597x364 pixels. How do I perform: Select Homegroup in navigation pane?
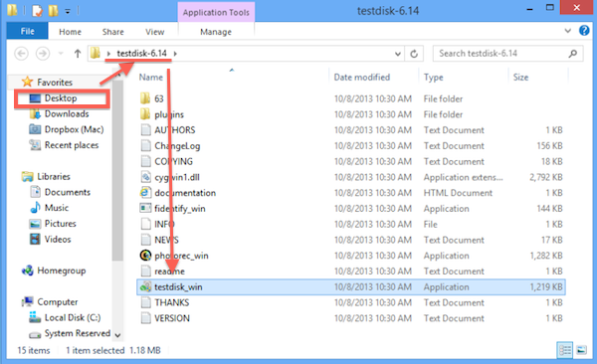61,271
